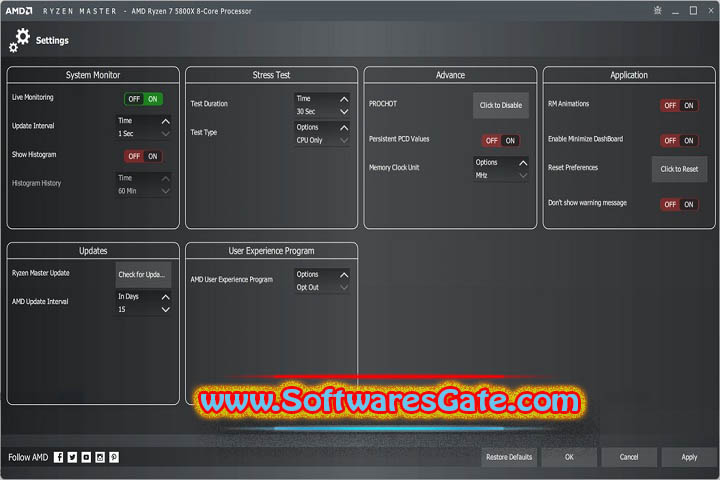Image resolution: width=720 pixels, height=480 pixels.
Task: Open AMD YouTube channel icon
Action: pos(86,457)
